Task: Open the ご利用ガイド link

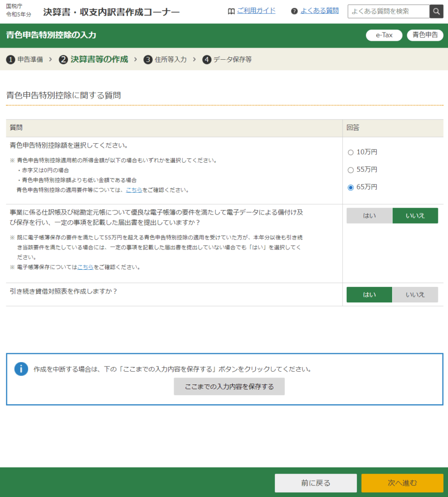Action: tap(256, 11)
